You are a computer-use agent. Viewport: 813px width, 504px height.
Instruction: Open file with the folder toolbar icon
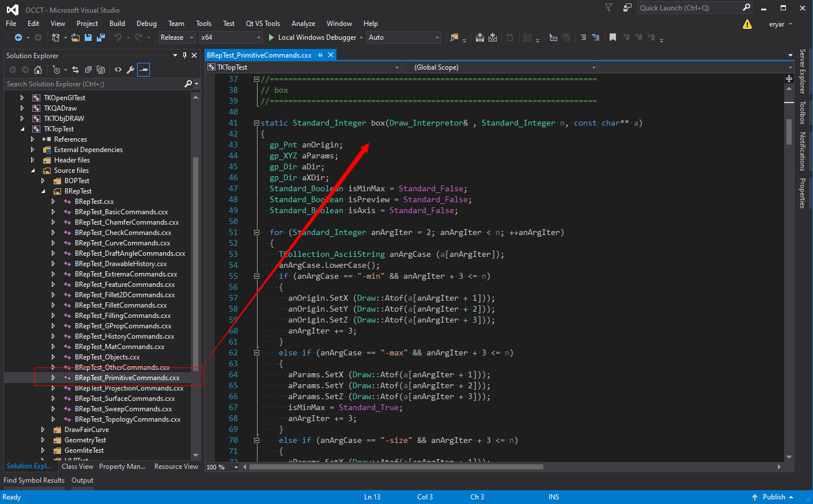click(x=75, y=37)
